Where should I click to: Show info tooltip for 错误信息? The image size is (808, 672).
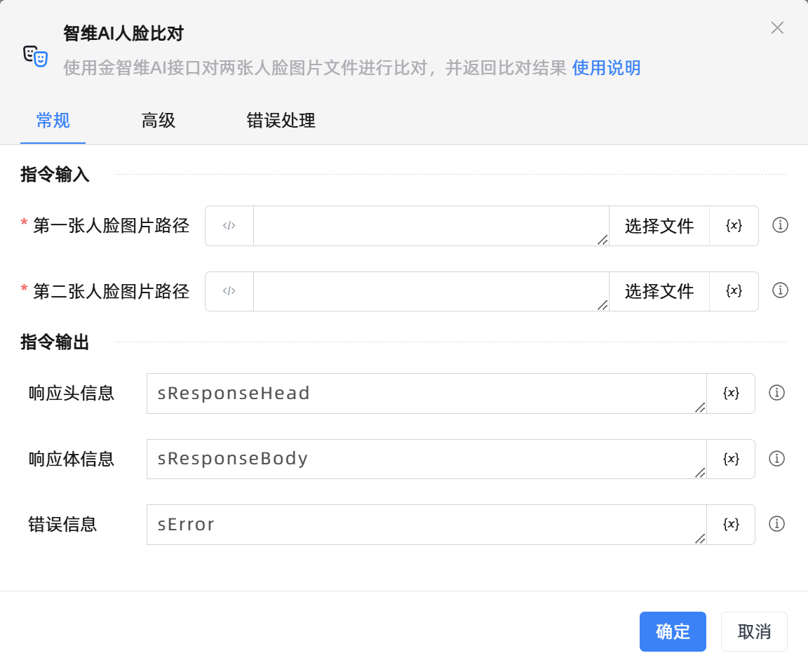pos(776,524)
